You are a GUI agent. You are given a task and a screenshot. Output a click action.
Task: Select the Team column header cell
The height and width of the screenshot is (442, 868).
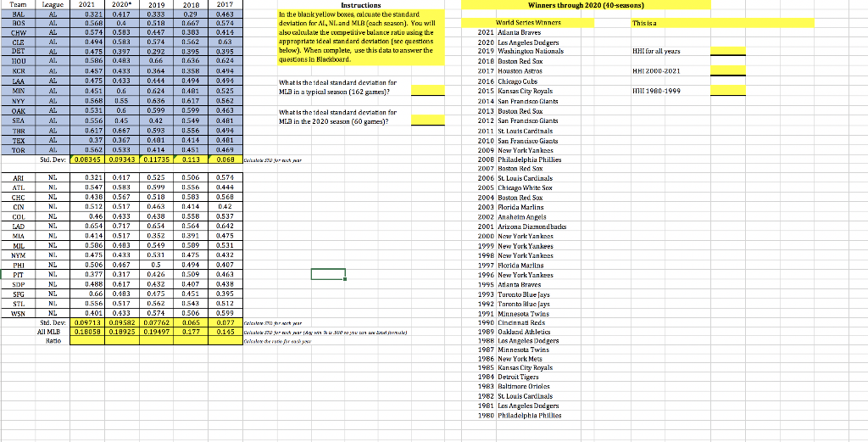pos(18,4)
